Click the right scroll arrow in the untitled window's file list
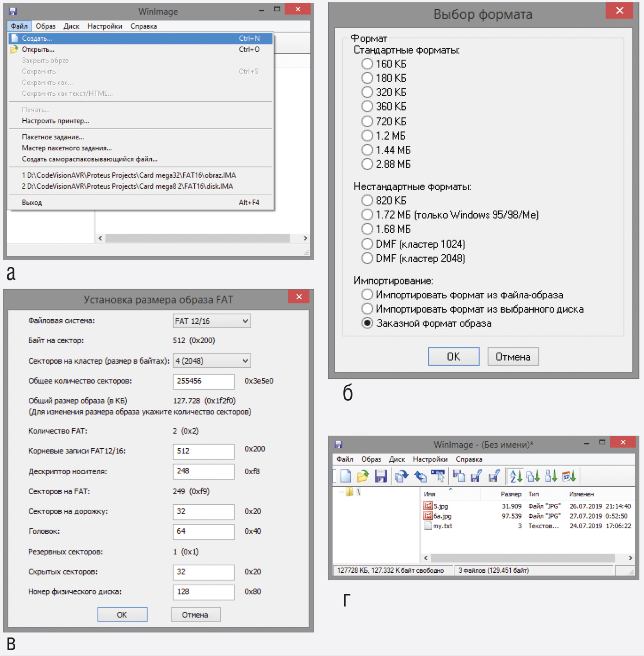This screenshot has width=644, height=656. [630, 558]
